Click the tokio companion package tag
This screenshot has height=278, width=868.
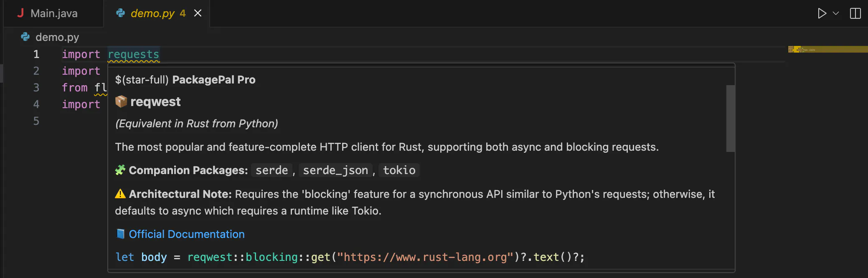[399, 170]
